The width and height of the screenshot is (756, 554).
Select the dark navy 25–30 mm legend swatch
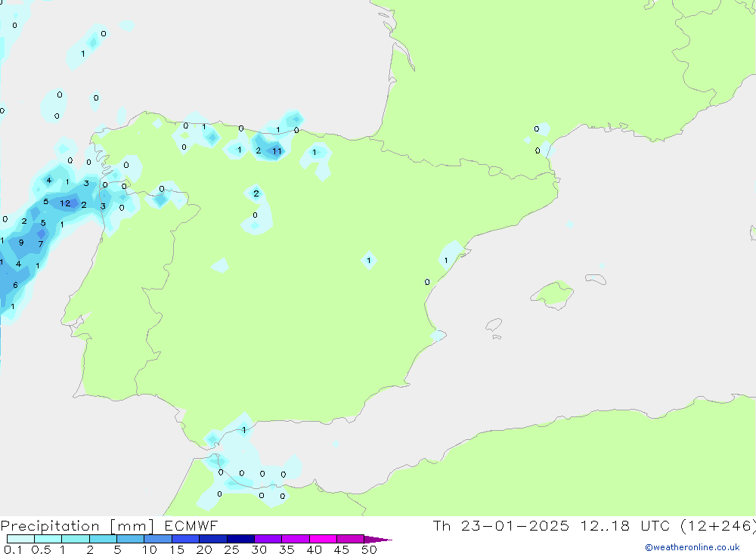(x=240, y=539)
